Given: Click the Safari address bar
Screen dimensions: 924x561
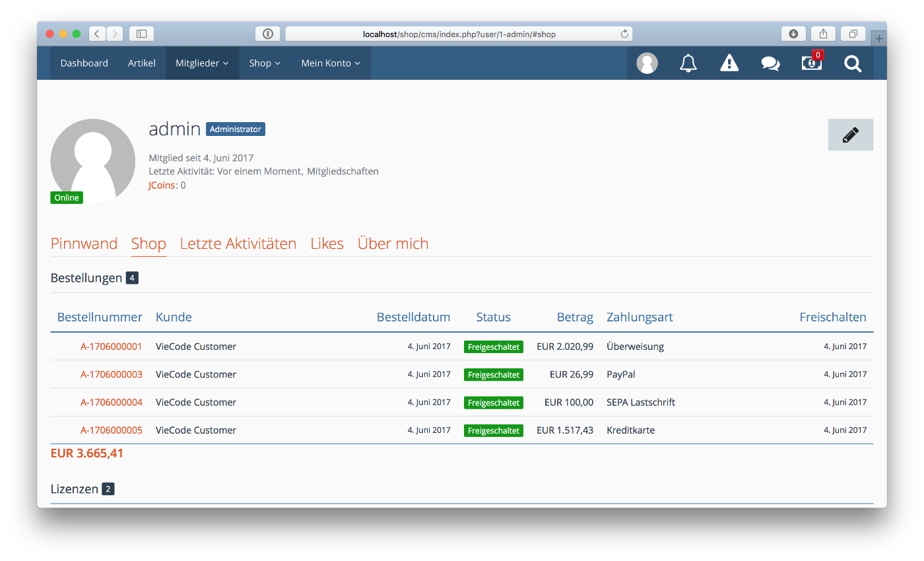Looking at the screenshot, I should coord(459,34).
